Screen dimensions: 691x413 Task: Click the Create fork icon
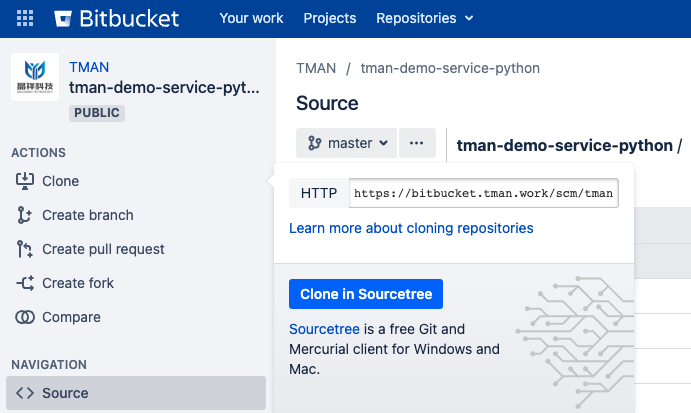[x=25, y=283]
